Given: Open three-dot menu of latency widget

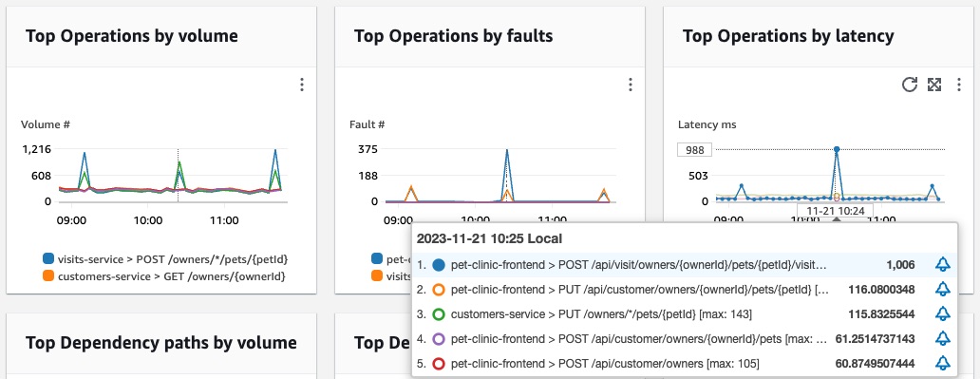Looking at the screenshot, I should pyautogui.click(x=959, y=85).
